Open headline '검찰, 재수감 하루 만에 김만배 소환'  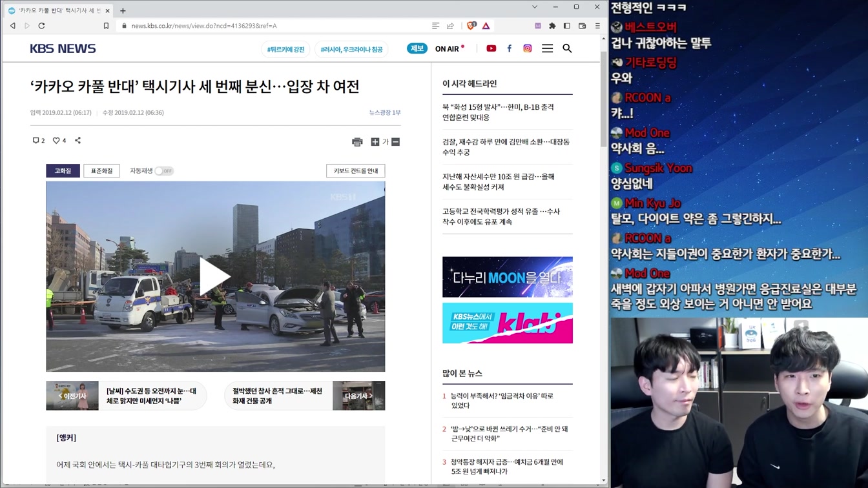coord(506,147)
